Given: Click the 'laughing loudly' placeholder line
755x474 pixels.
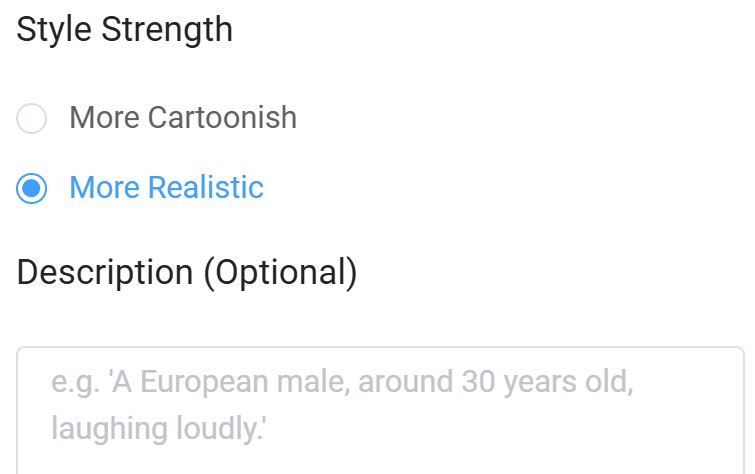Looking at the screenshot, I should point(158,429).
